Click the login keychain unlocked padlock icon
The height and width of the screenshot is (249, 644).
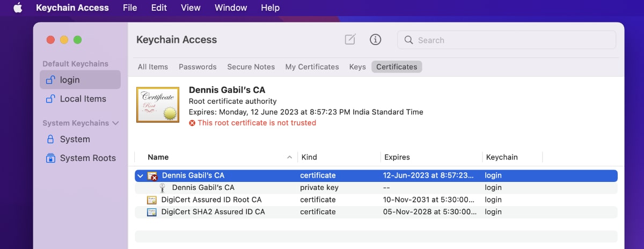pos(50,80)
